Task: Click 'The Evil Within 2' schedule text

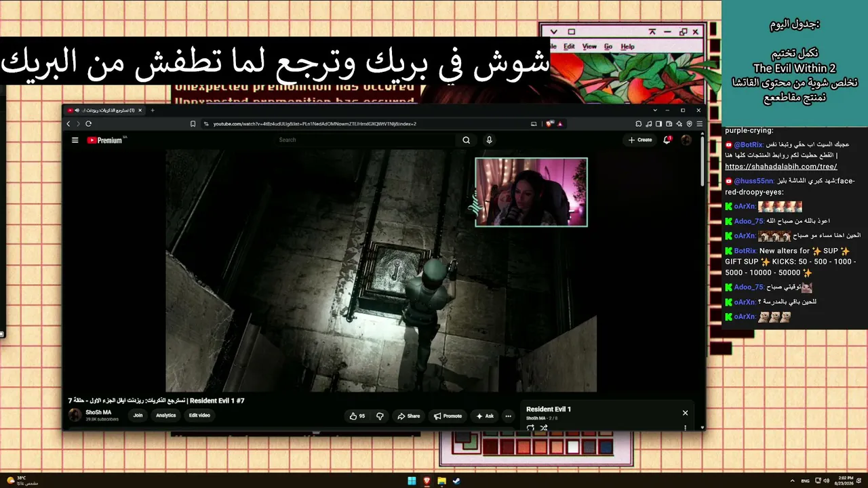Action: tap(794, 68)
